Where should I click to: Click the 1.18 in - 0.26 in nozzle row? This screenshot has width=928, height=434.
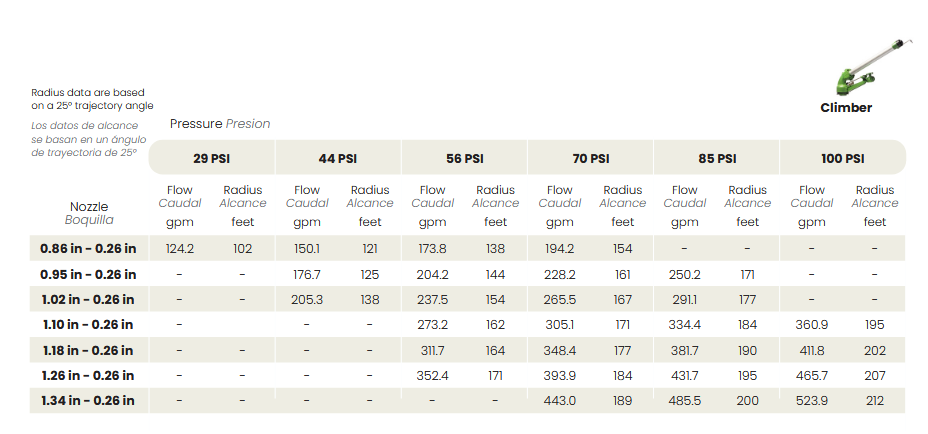(88, 350)
